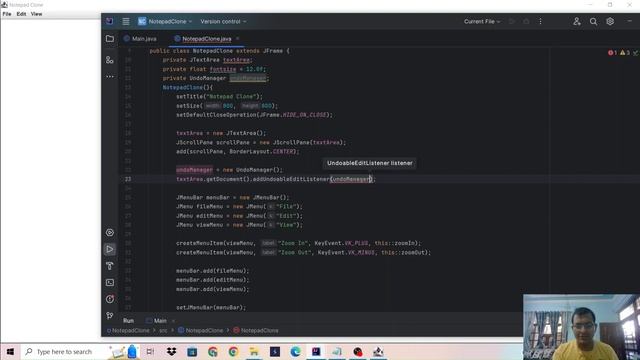Open the Problems tool window icon

coord(110,299)
